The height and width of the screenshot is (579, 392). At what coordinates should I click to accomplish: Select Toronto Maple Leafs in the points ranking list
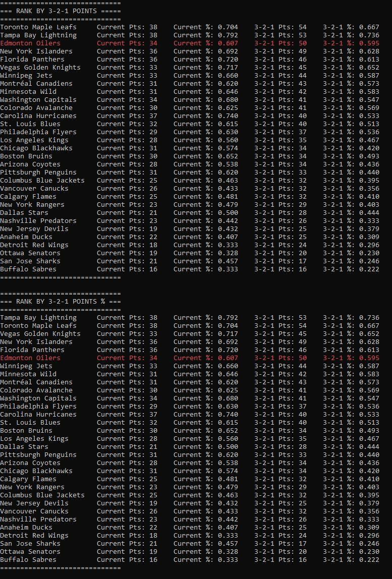click(x=38, y=27)
